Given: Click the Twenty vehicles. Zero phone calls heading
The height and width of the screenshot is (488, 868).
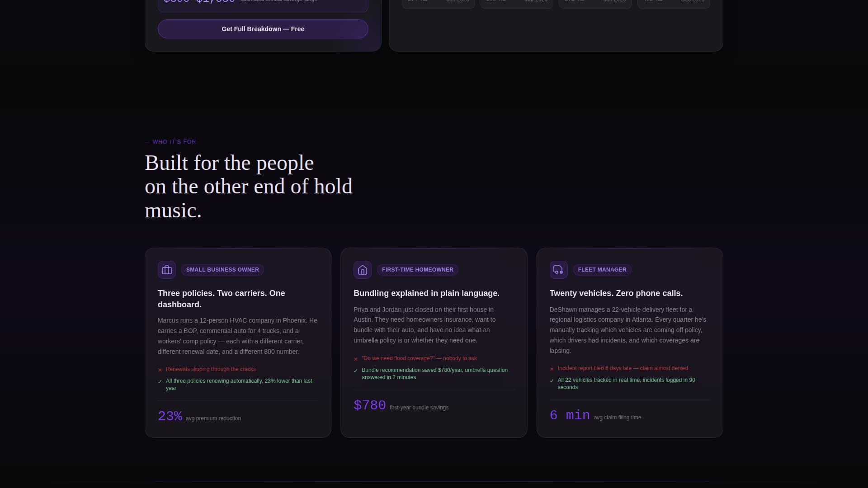Looking at the screenshot, I should click(x=616, y=293).
